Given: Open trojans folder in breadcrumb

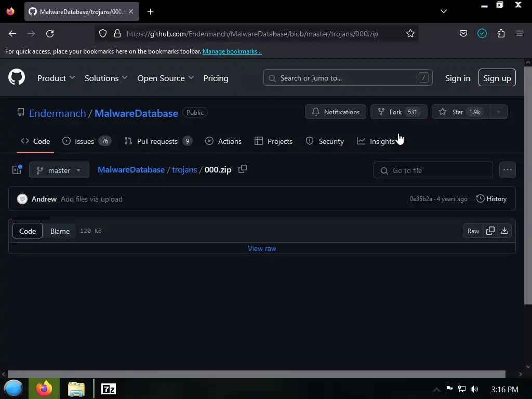Looking at the screenshot, I should [184, 170].
